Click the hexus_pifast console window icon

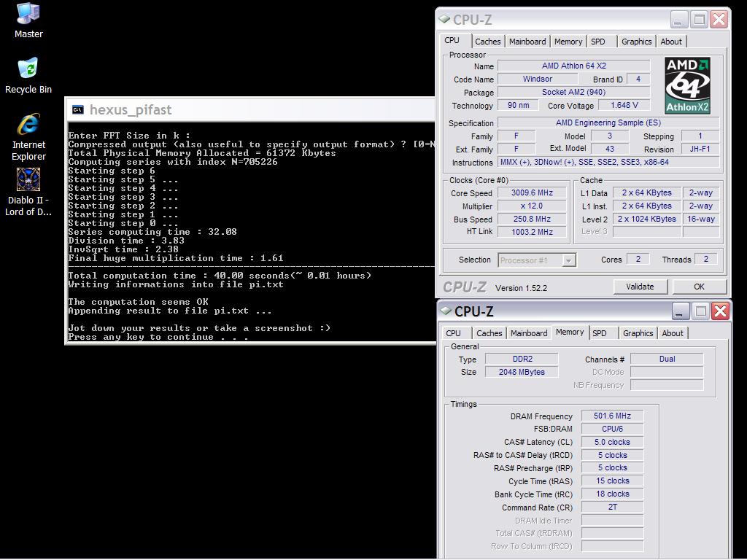77,110
